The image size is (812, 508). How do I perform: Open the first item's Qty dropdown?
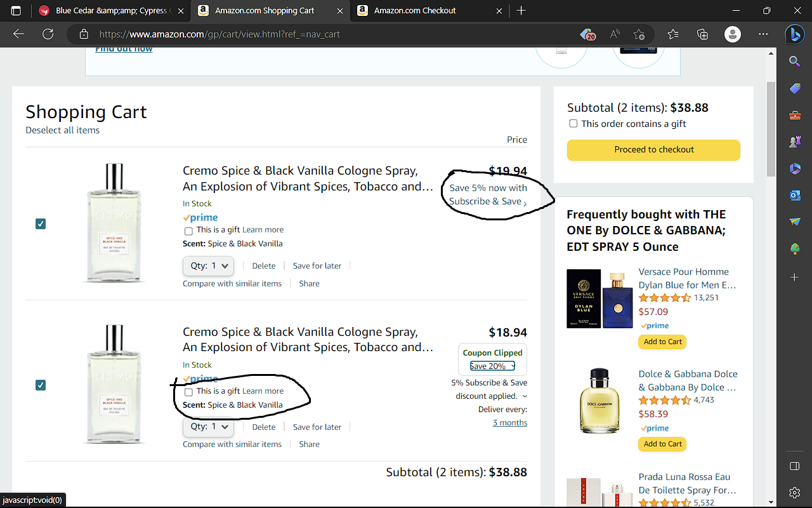click(208, 266)
